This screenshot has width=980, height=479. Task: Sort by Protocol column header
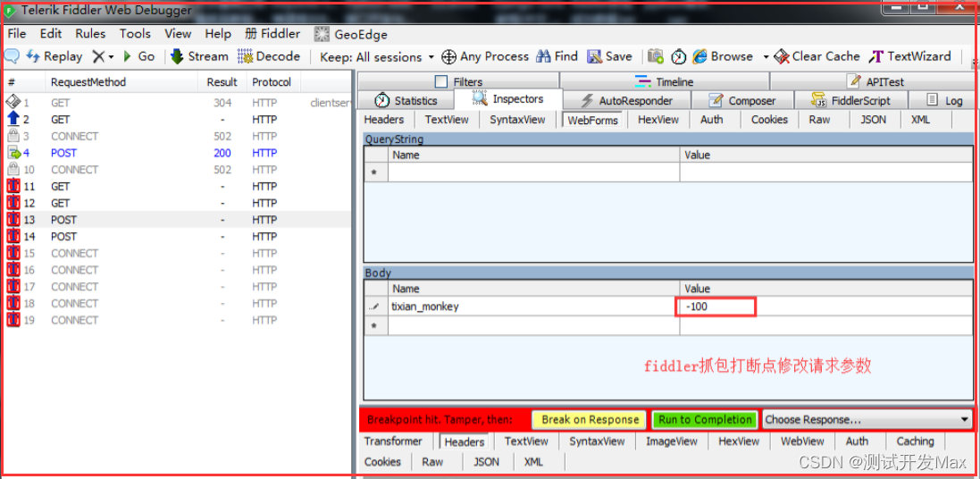[x=272, y=82]
